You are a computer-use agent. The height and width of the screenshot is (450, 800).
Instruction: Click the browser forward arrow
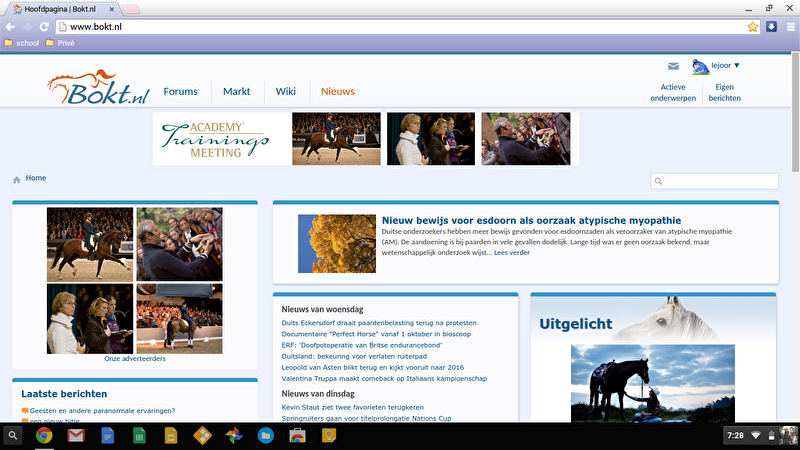[x=27, y=27]
